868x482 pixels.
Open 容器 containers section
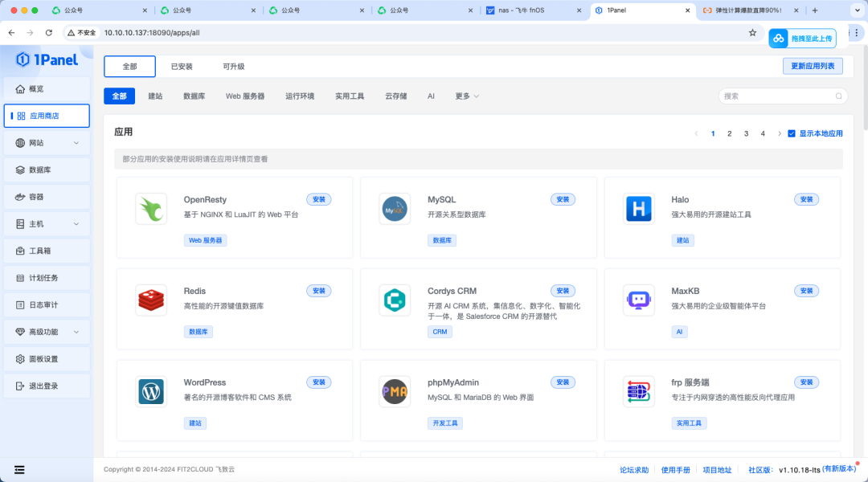tap(47, 197)
